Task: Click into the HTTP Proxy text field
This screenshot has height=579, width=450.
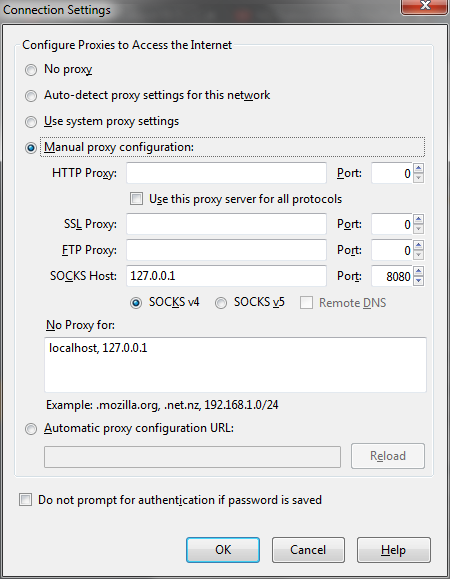Action: [x=226, y=173]
